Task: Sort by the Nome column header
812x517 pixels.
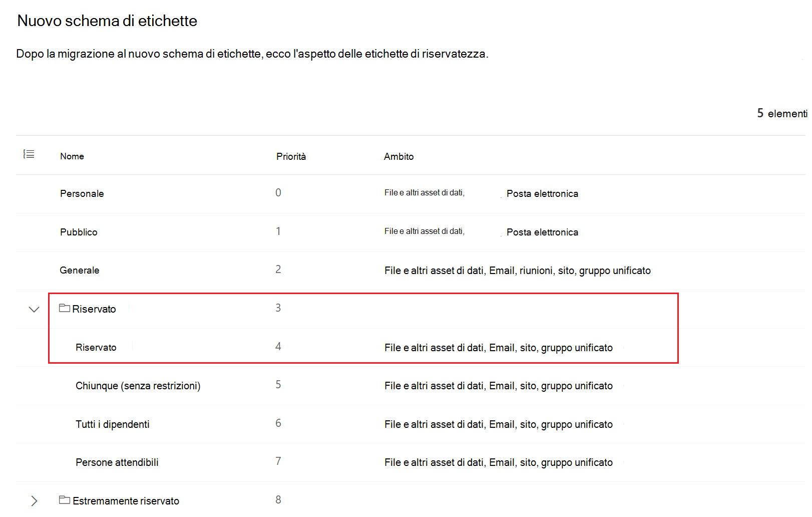Action: point(72,156)
